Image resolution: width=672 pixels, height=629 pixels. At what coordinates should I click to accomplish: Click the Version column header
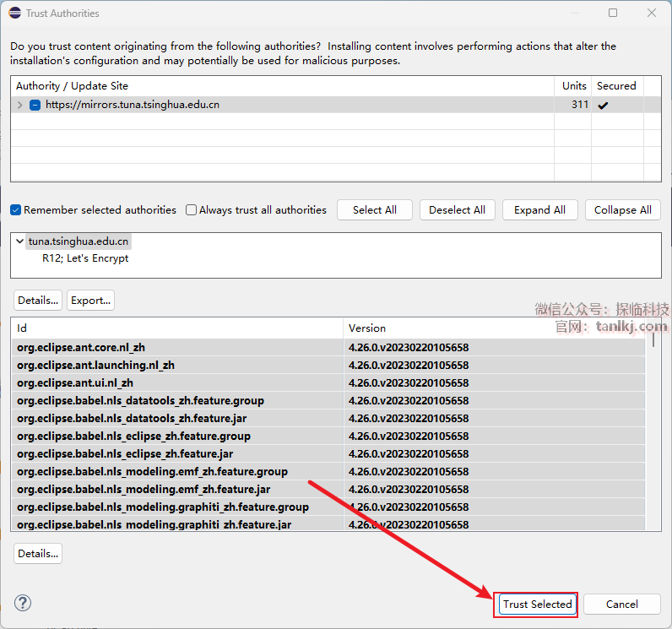(367, 328)
